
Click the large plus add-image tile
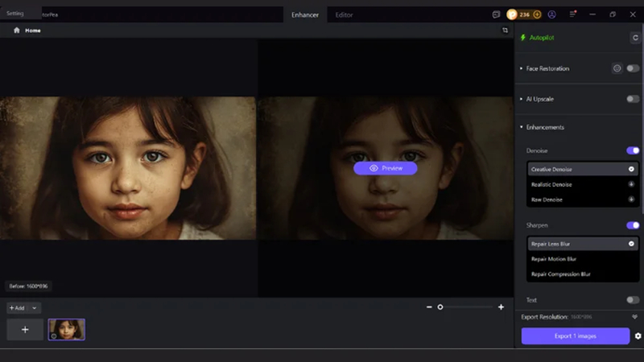25,330
